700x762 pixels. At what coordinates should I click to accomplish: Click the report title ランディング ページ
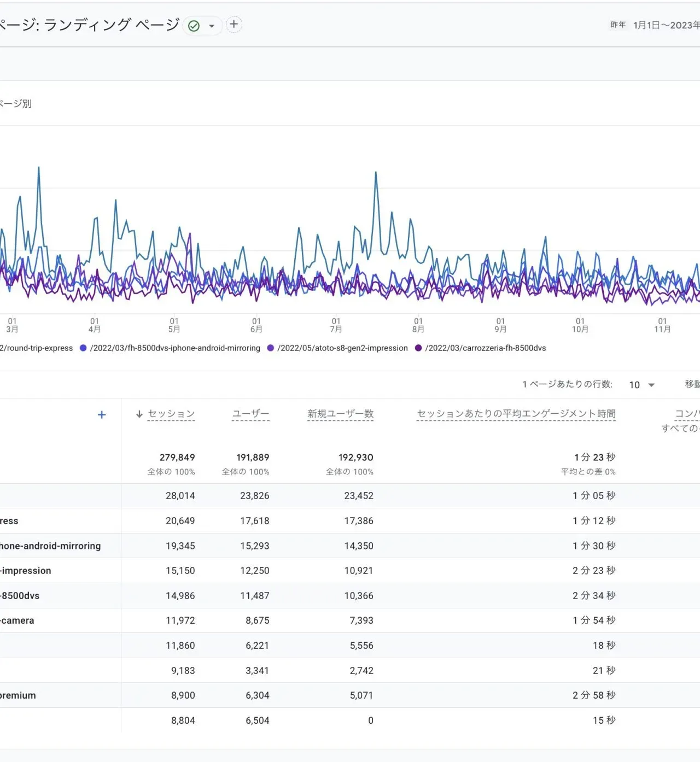coord(112,25)
